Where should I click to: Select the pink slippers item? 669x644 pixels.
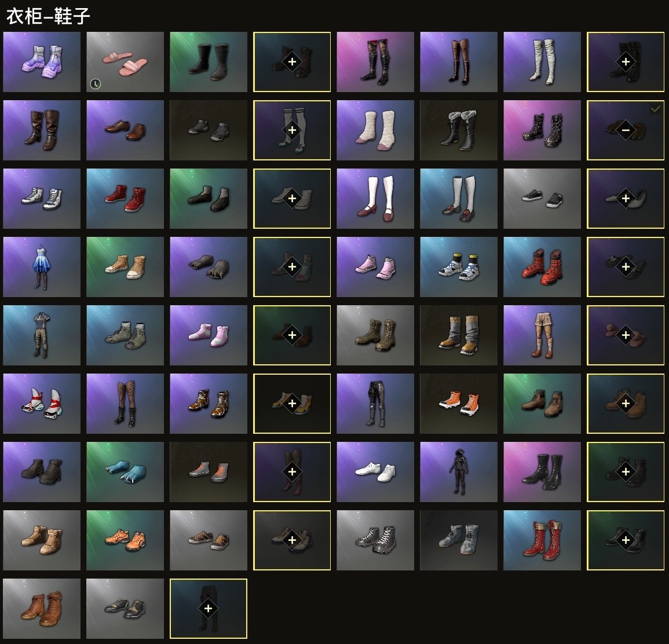[125, 62]
